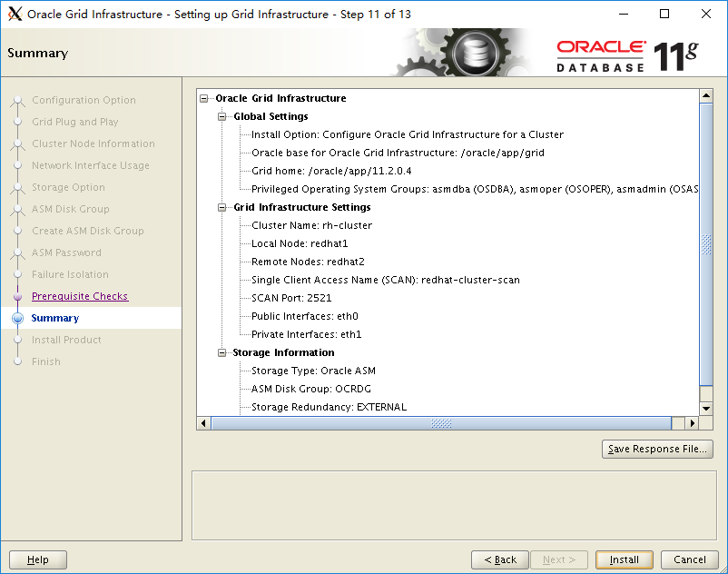
Task: Click the disabled Next button
Action: [x=559, y=559]
